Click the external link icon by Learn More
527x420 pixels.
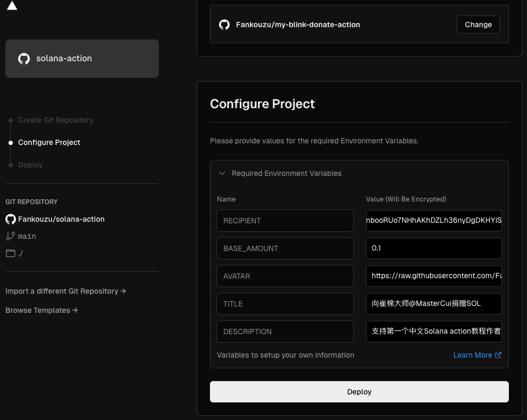(x=498, y=355)
